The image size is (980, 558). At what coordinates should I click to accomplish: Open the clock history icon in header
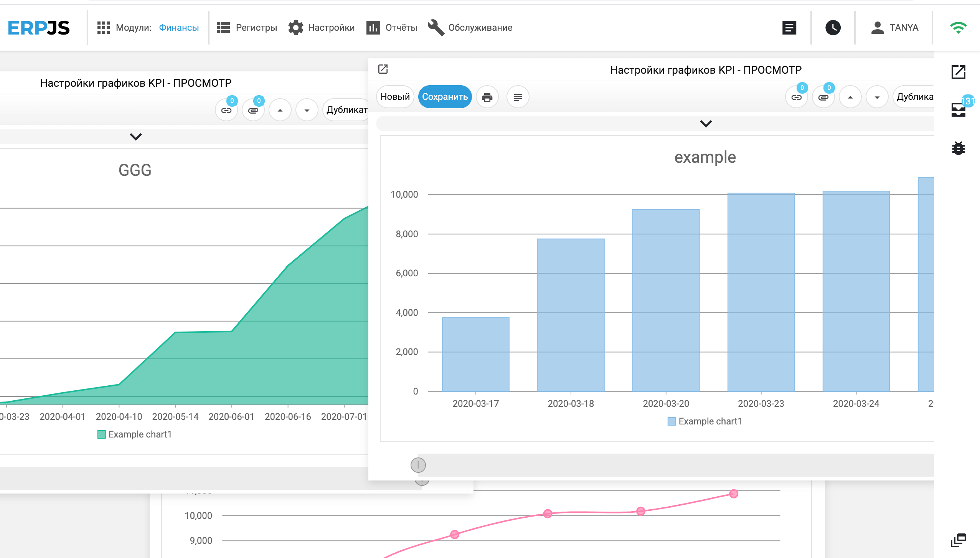pyautogui.click(x=833, y=28)
